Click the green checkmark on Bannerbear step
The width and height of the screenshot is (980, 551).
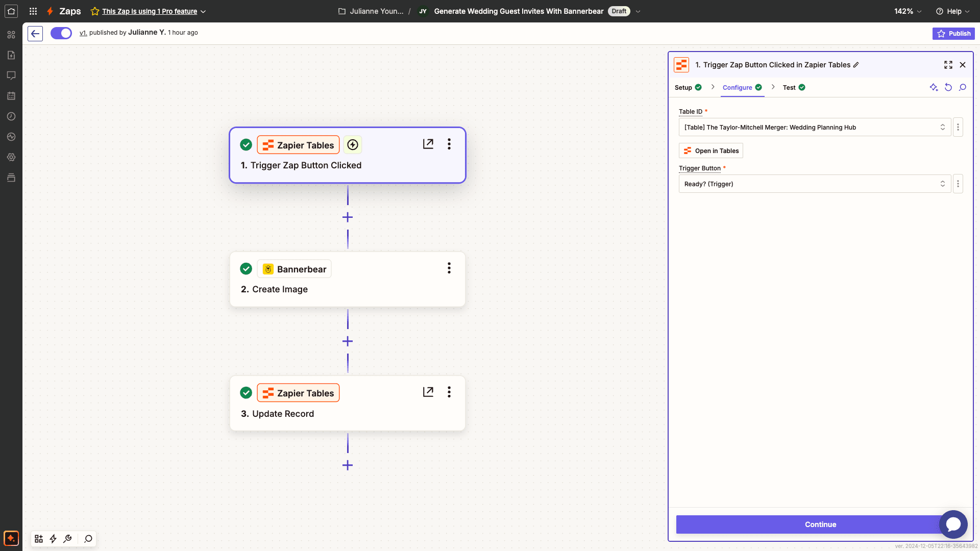pyautogui.click(x=246, y=268)
